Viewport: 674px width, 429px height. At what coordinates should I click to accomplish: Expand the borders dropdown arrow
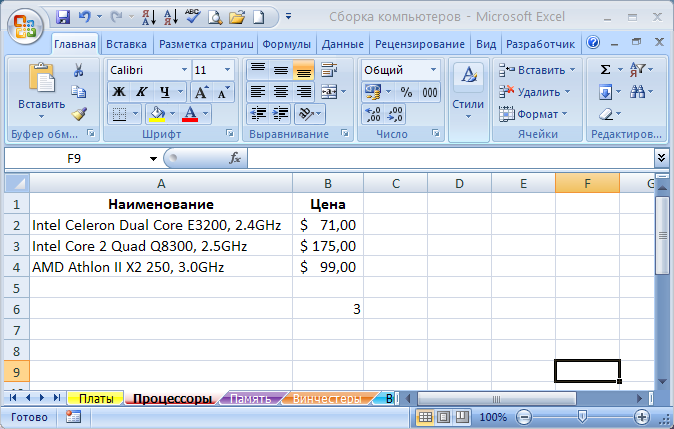point(135,114)
